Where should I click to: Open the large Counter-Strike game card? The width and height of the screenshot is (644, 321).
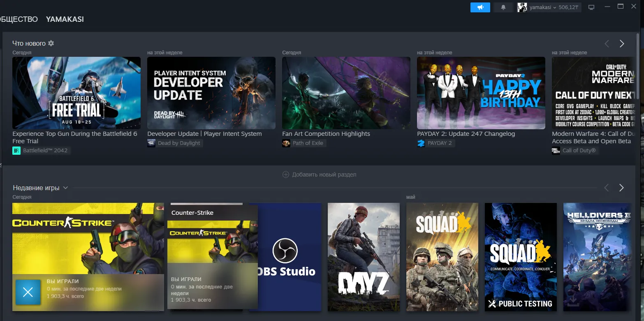tap(88, 257)
